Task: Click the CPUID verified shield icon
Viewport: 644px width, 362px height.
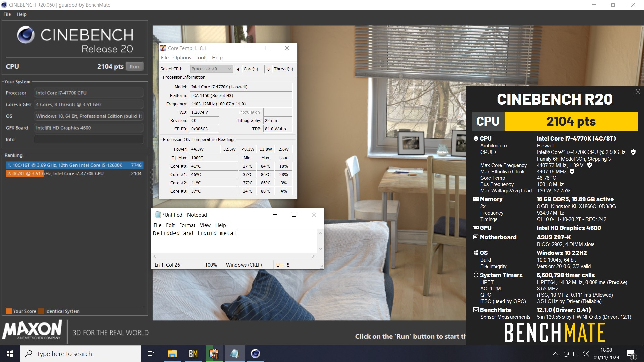Action: pyautogui.click(x=633, y=152)
